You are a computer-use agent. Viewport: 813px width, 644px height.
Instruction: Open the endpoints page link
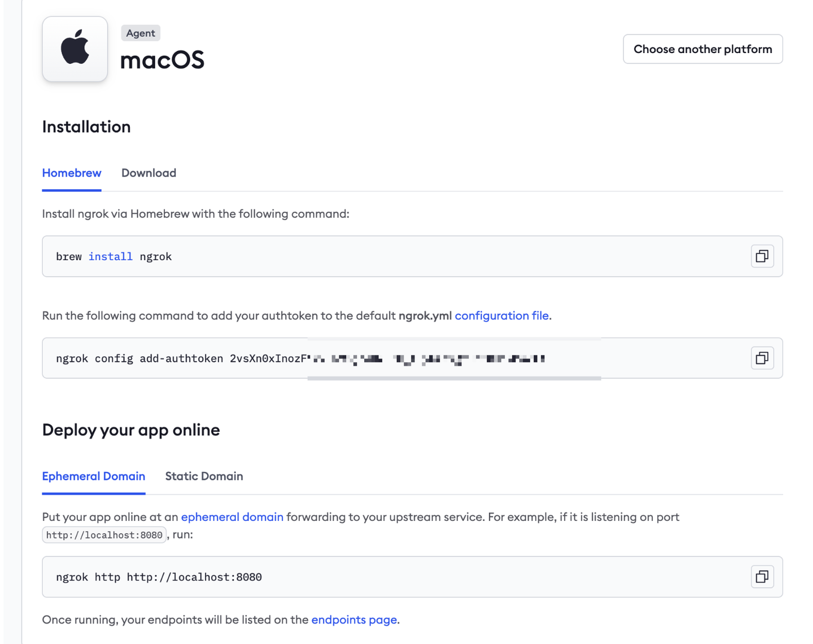coord(354,620)
